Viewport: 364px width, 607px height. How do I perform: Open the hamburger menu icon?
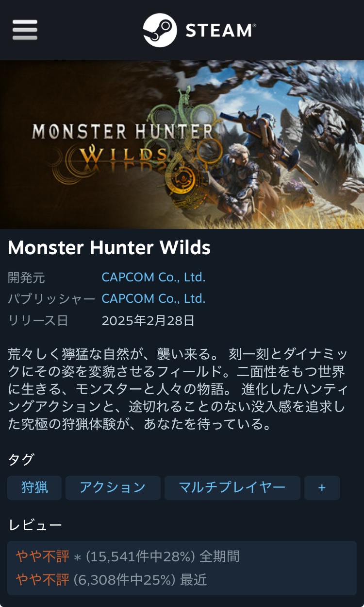(25, 30)
